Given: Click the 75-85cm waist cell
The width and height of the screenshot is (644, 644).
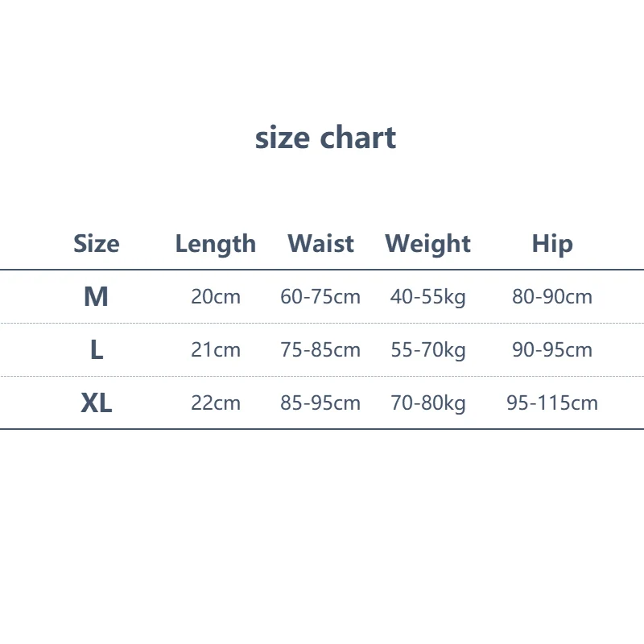Looking at the screenshot, I should [x=320, y=349].
